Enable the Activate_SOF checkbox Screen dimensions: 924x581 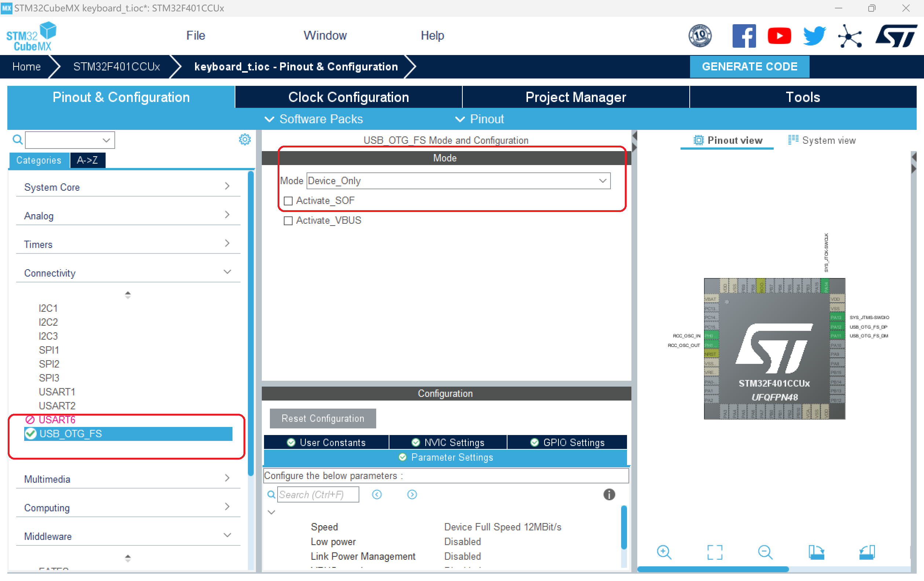(288, 201)
